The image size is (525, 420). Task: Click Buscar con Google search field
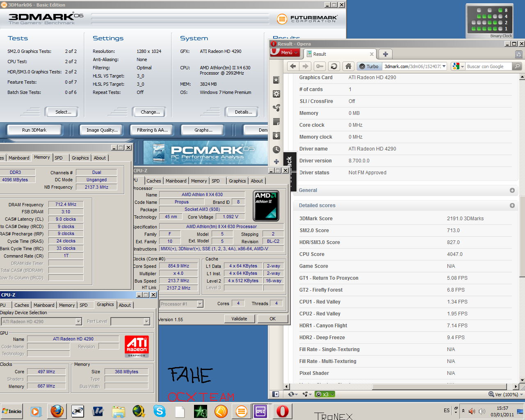488,66
